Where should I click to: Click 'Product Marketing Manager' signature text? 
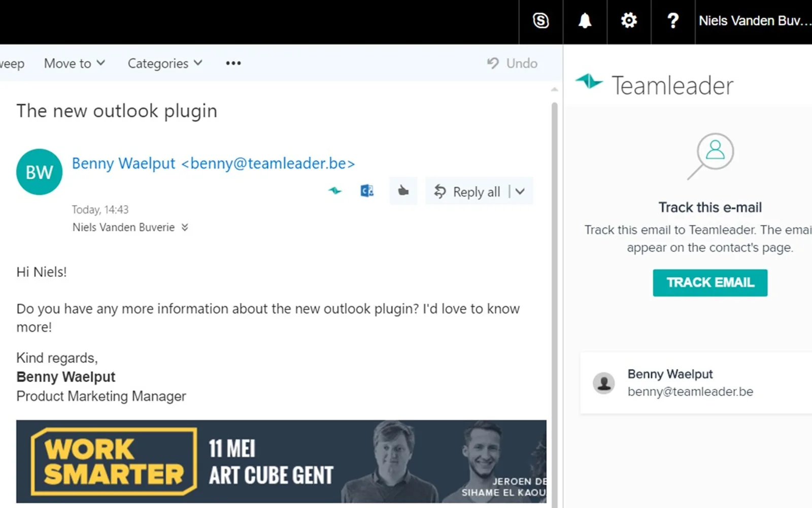[101, 396]
